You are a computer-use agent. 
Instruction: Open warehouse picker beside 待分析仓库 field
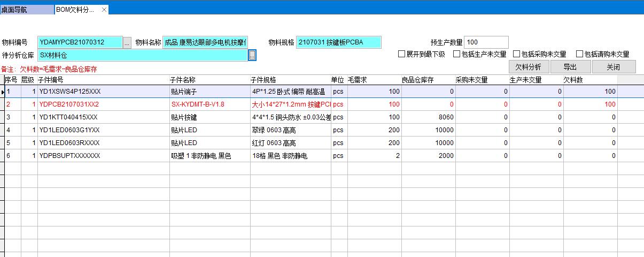tap(252, 55)
